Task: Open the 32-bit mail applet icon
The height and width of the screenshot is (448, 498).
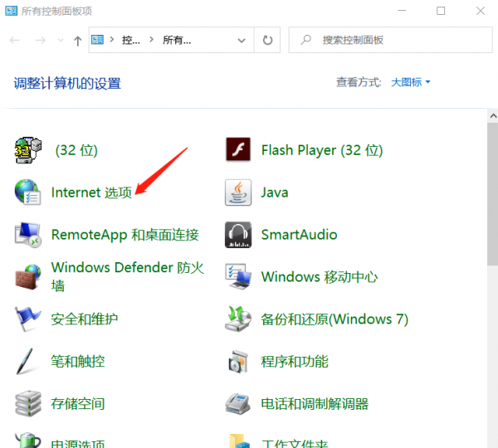Action: 28,150
